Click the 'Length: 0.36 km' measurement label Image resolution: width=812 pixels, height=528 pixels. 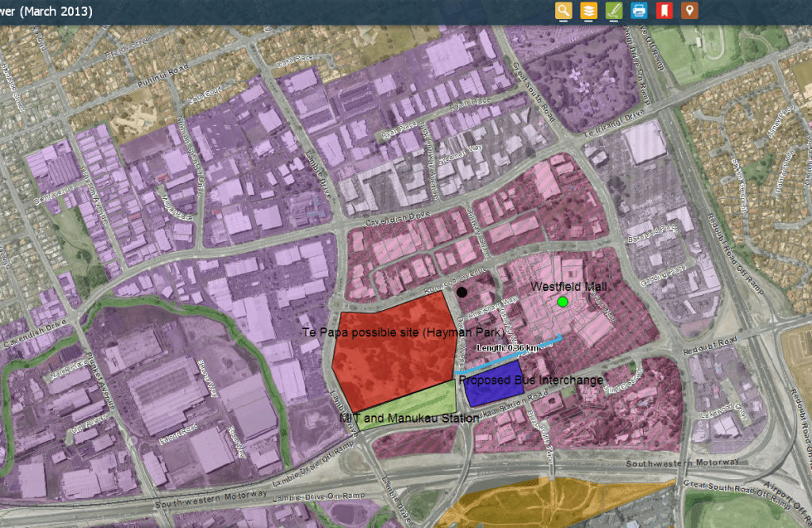(507, 348)
